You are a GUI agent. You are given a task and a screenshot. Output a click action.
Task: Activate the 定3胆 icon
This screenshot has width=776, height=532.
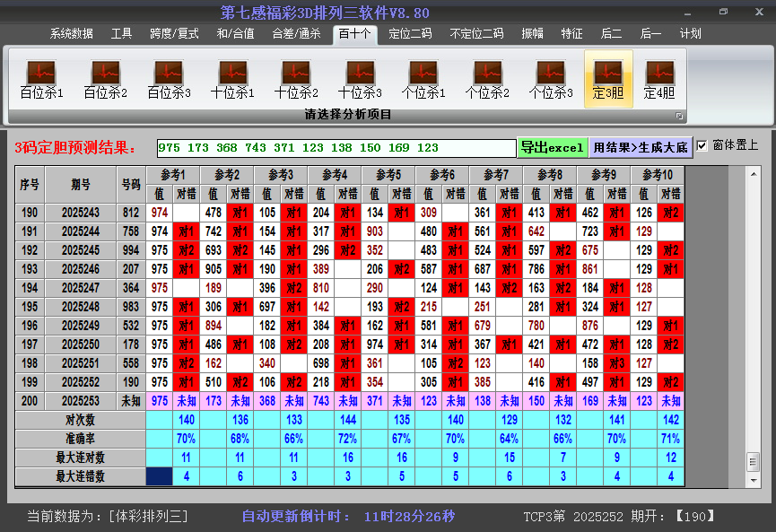point(608,79)
